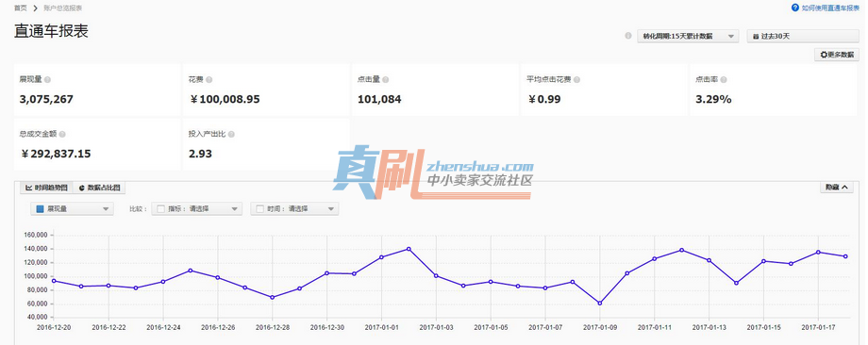Select the 总成交金额 value ￥292,837.15
The image size is (868, 345).
(x=56, y=154)
